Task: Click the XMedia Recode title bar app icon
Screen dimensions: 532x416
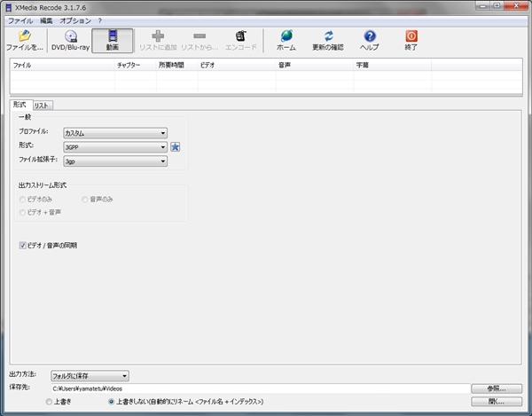Action: tap(9, 7)
